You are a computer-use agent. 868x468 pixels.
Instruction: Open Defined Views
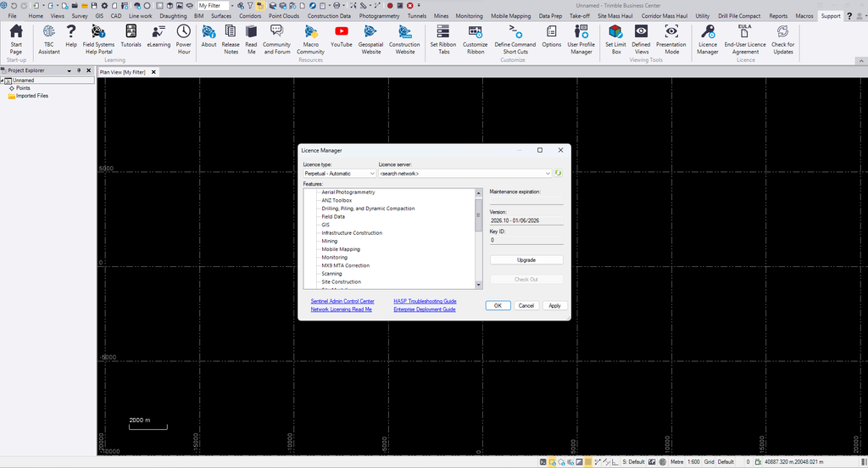coord(641,39)
